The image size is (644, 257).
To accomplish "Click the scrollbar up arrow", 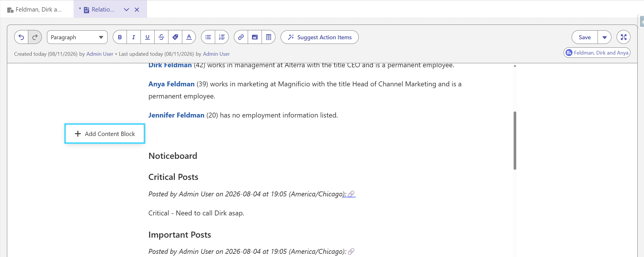I will [515, 66].
